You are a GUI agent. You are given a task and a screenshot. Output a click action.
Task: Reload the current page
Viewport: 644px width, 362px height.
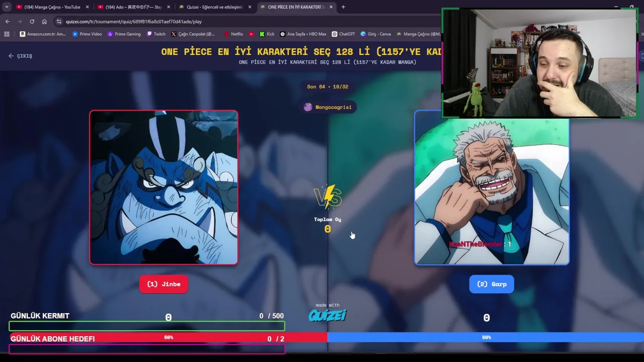point(32,22)
